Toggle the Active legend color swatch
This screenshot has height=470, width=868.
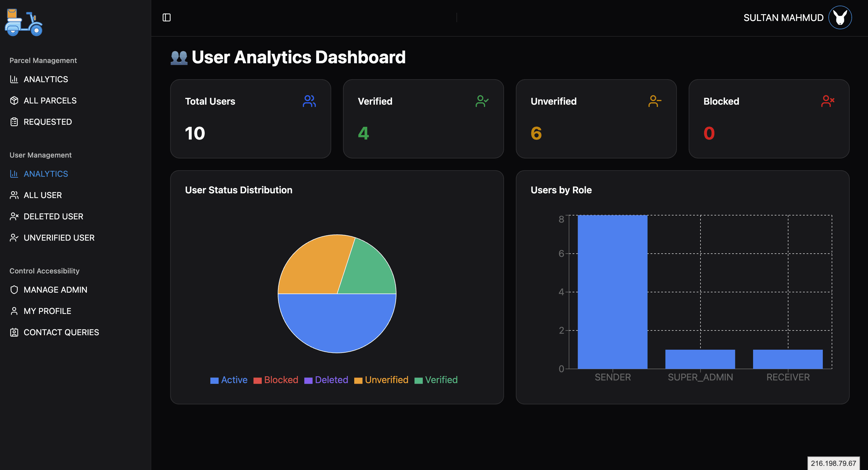click(214, 380)
